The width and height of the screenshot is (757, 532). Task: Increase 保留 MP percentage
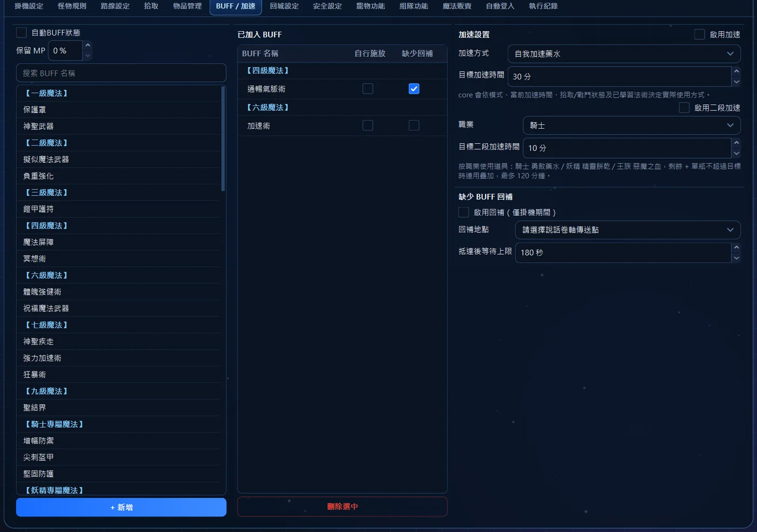click(88, 45)
